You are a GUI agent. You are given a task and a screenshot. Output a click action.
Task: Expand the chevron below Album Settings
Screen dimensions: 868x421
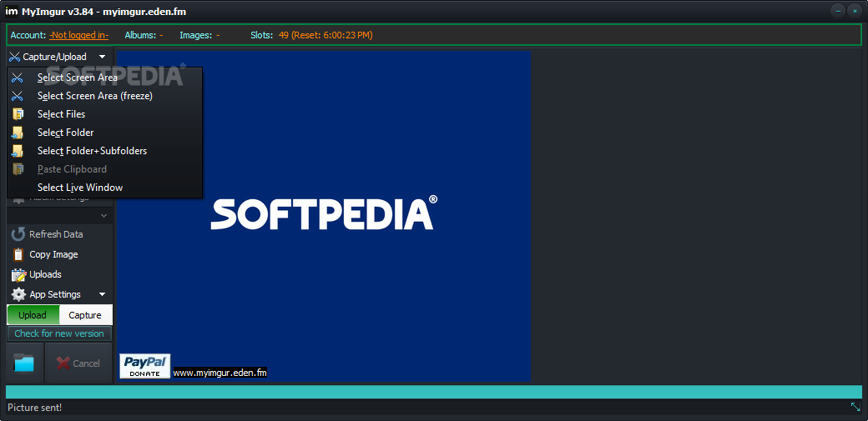point(103,215)
